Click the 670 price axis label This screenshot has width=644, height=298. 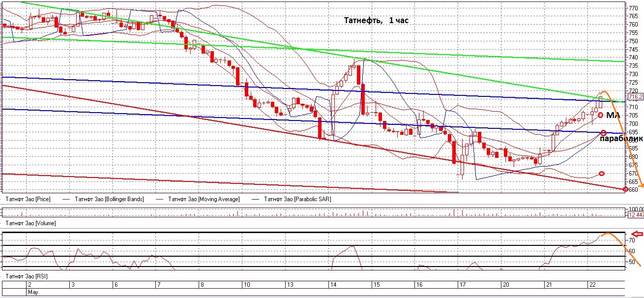[x=634, y=174]
